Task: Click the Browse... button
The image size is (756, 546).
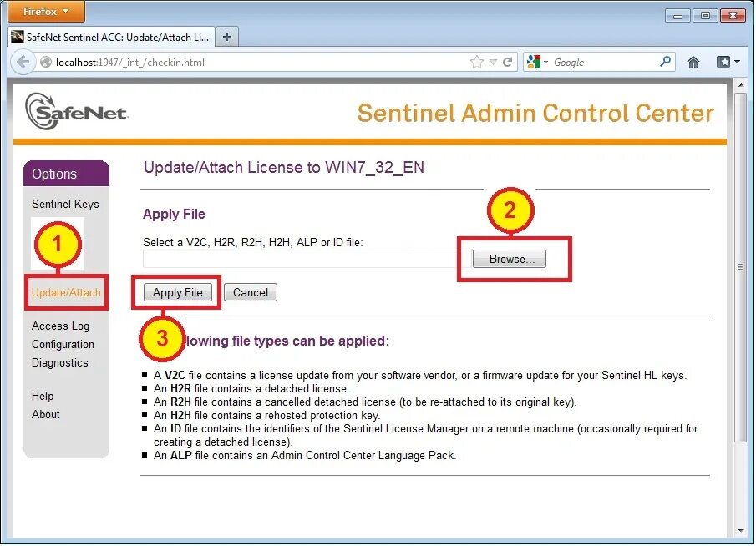Action: 510,260
